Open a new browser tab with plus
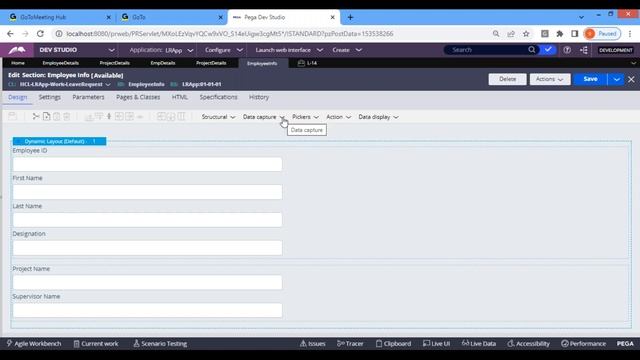 [350, 17]
